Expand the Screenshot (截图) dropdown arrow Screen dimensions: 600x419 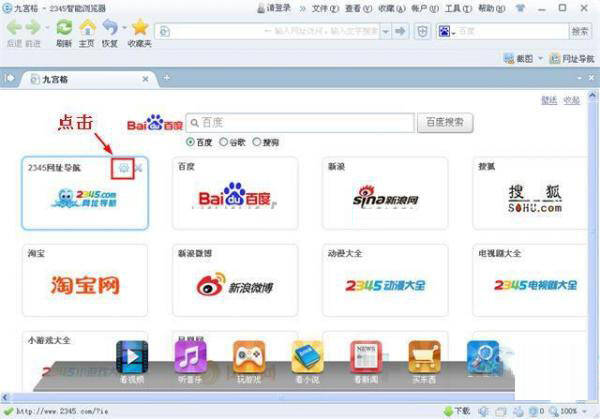(540, 59)
